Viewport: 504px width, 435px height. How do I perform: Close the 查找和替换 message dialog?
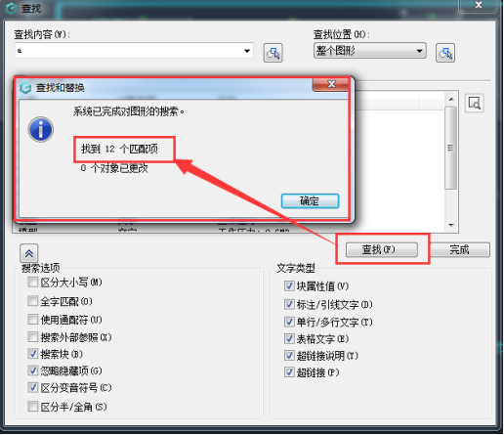click(331, 84)
